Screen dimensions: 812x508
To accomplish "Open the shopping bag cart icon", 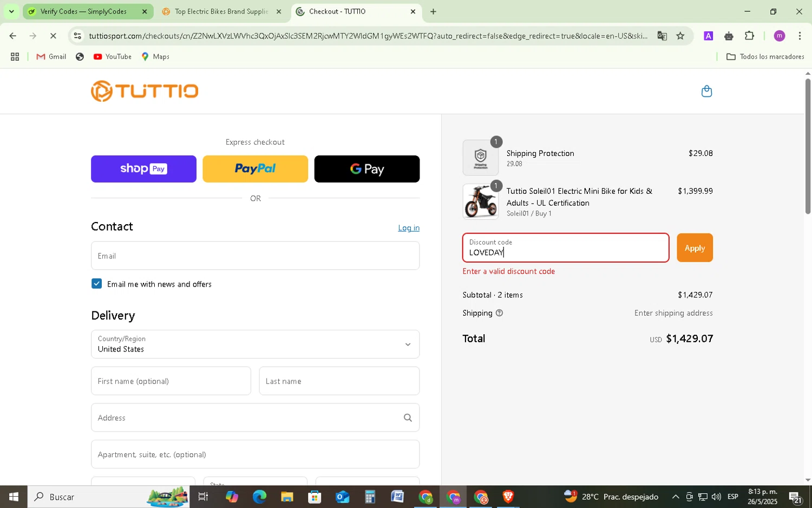I will coord(706,91).
